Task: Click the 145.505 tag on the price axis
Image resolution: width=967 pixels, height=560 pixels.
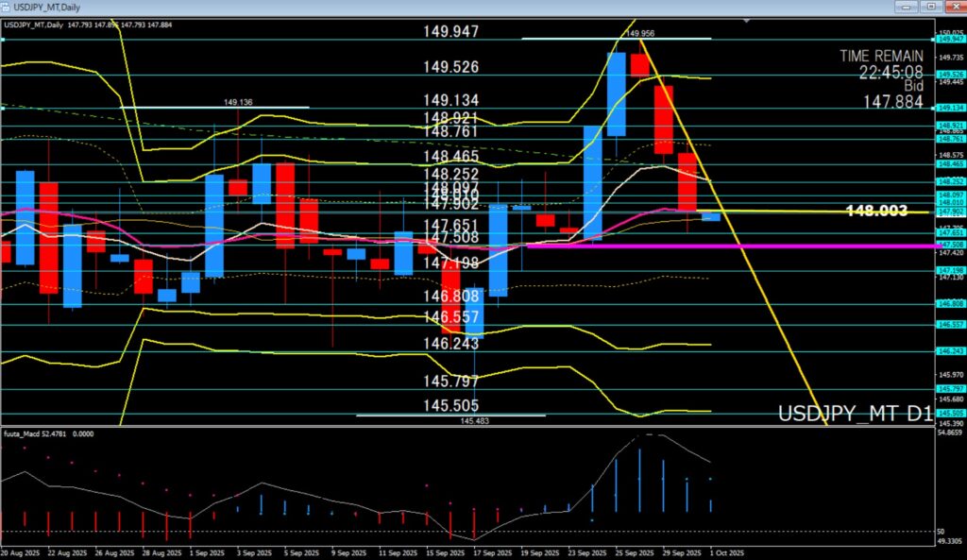Action: click(x=948, y=413)
